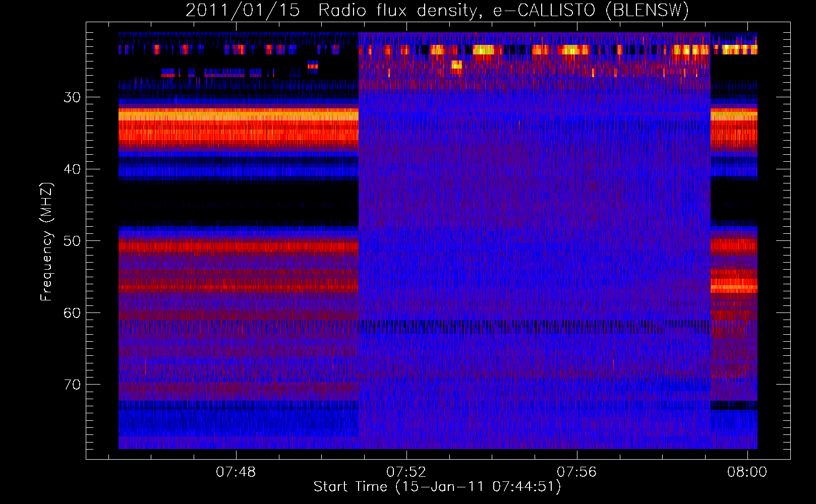
Task: Click the 60 frequency tick label
Action: [72, 313]
